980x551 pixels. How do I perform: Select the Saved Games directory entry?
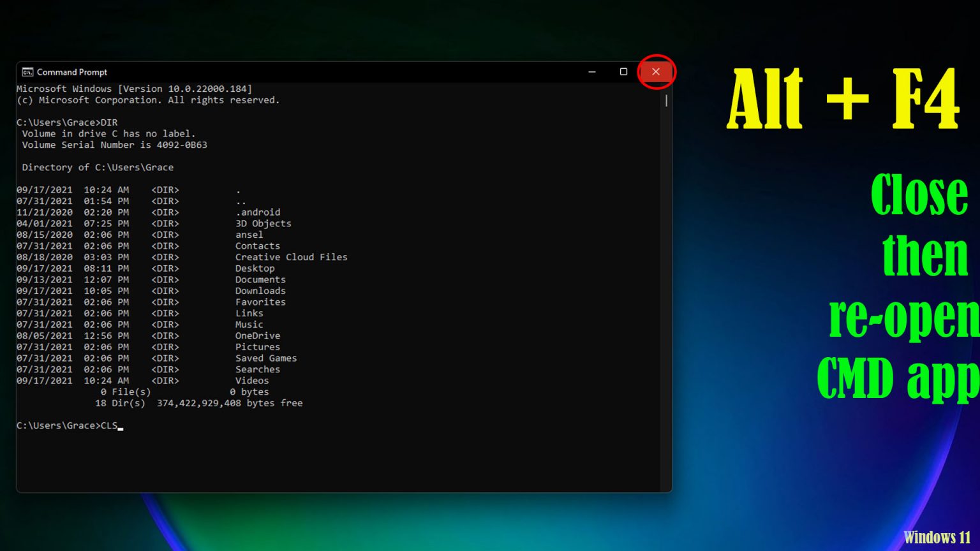[266, 358]
